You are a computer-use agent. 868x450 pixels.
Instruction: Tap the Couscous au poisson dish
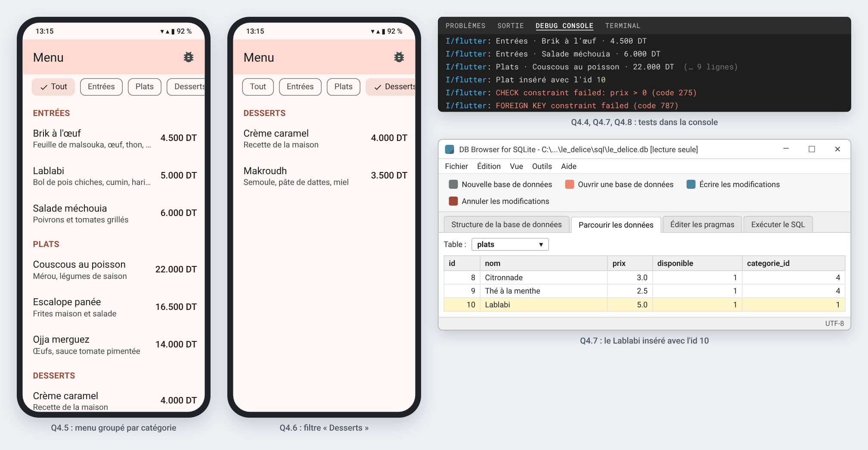click(114, 270)
